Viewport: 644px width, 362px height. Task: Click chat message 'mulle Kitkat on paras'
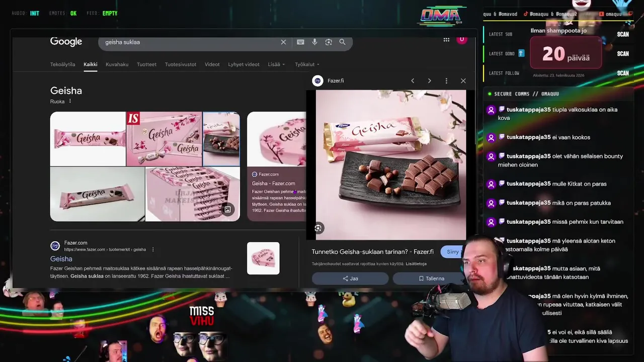click(579, 184)
